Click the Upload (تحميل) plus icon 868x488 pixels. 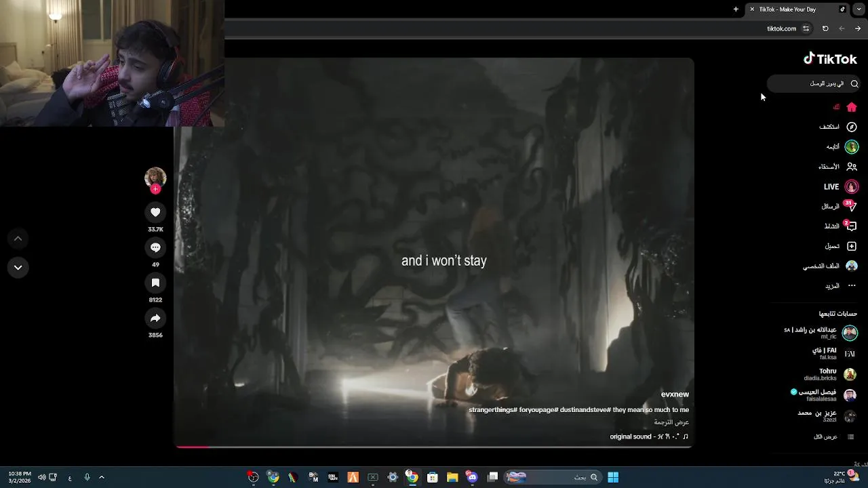click(852, 246)
